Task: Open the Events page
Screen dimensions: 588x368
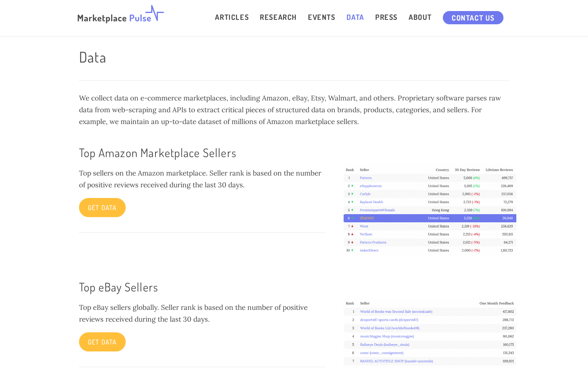Action: click(x=322, y=17)
